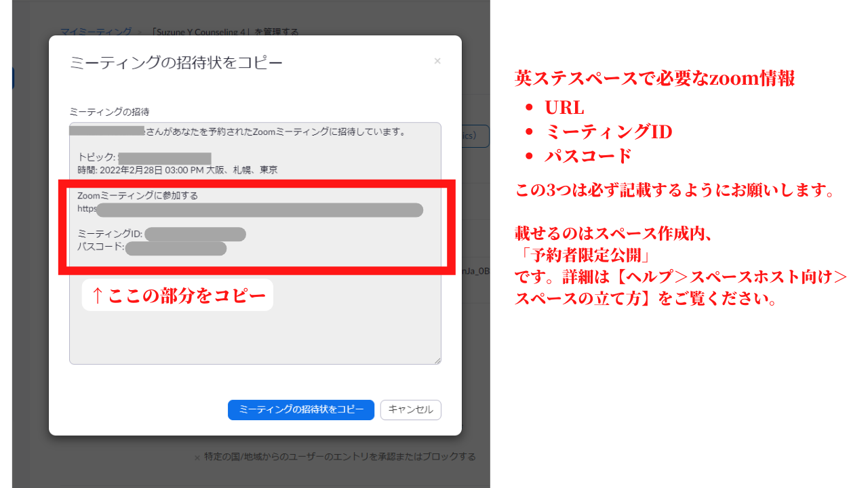Click the ミーティングID line in the invitation
Viewport: 868px width, 488px height.
click(161, 235)
